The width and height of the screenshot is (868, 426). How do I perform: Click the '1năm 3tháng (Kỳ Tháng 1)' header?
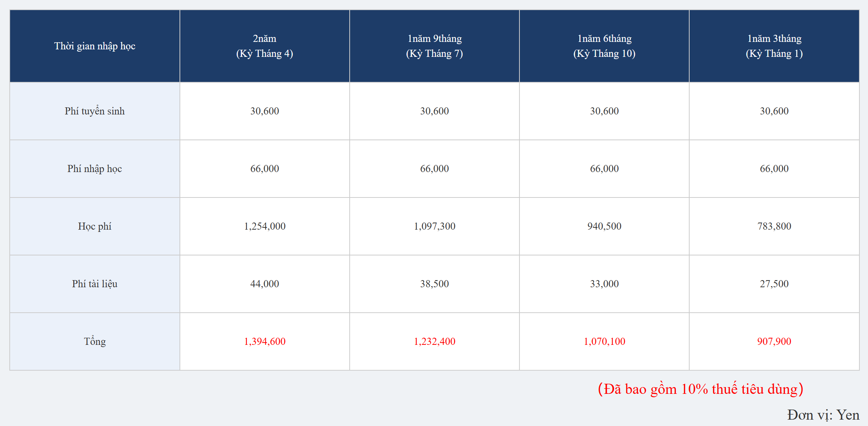tap(774, 46)
